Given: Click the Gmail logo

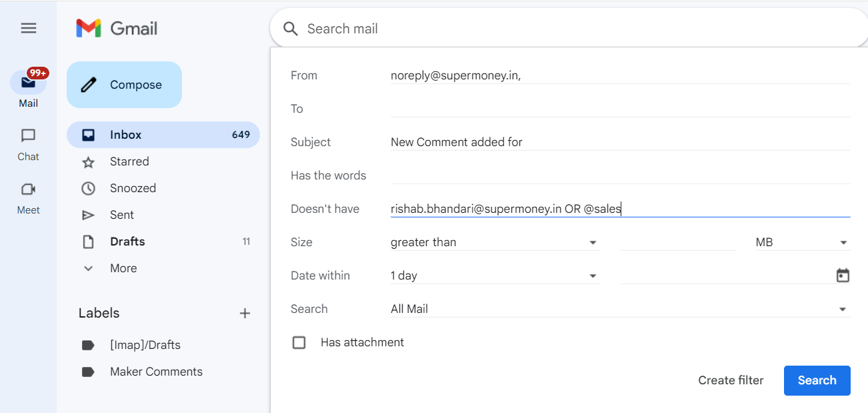Looking at the screenshot, I should pyautogui.click(x=116, y=28).
